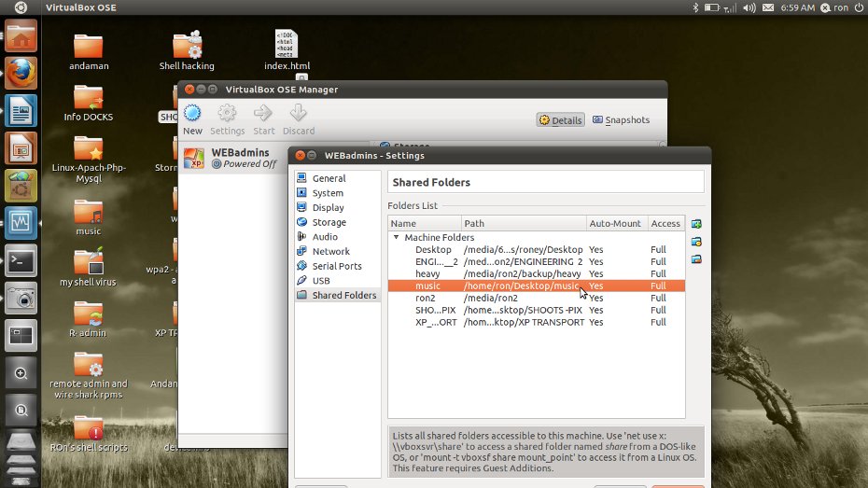Open the ROn's shell scripts folder

point(89,434)
